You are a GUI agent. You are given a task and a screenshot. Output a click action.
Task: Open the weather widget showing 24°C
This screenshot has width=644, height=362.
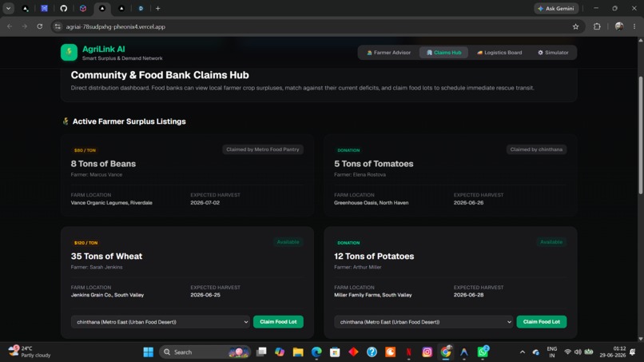point(30,352)
